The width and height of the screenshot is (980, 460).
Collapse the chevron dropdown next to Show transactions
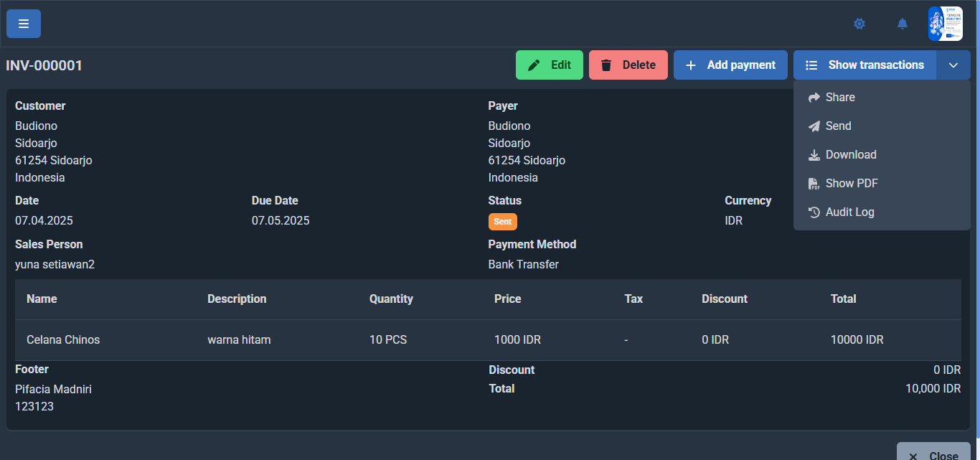tap(953, 65)
